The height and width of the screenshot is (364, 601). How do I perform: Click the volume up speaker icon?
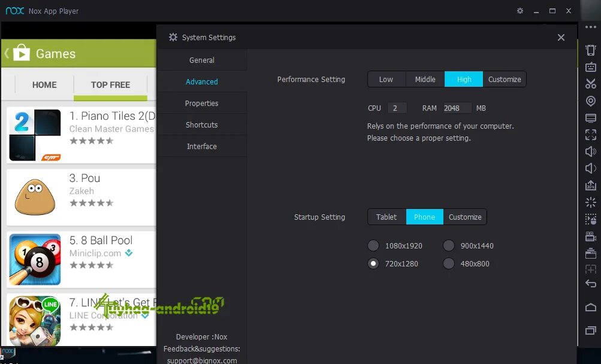(591, 151)
